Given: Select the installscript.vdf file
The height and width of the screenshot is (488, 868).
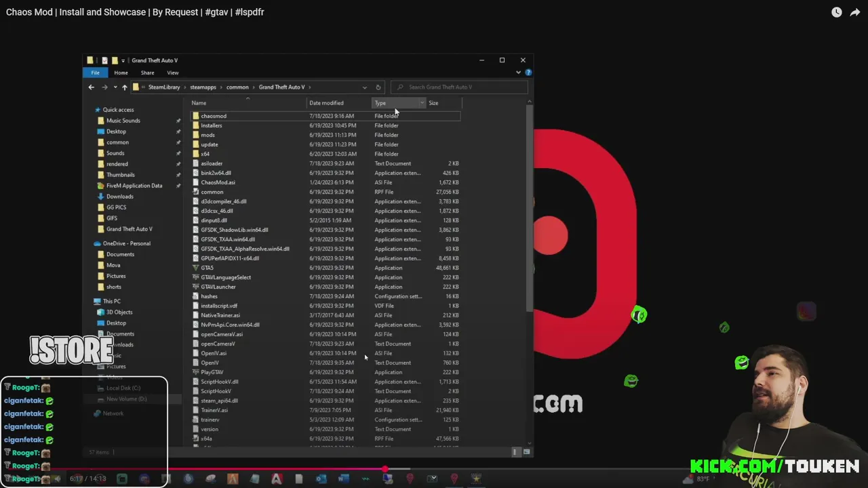Looking at the screenshot, I should pyautogui.click(x=219, y=306).
